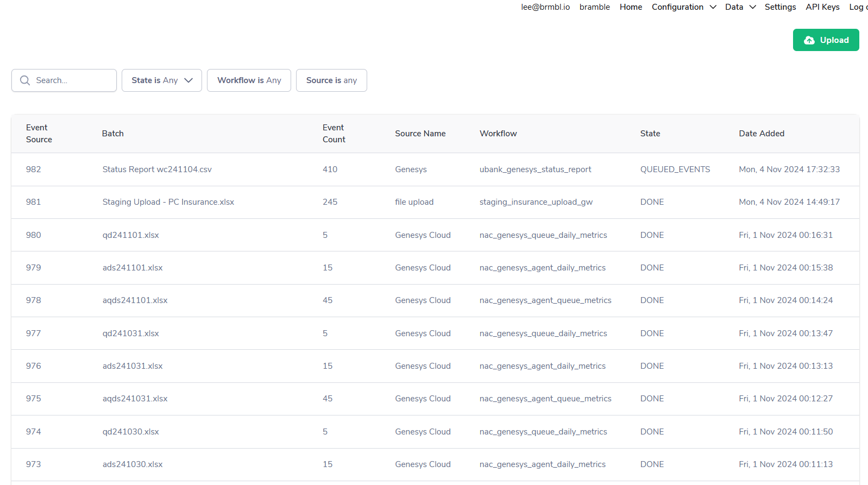Click workflow staging_insurance_upload_gw
868x485 pixels.
tap(536, 202)
